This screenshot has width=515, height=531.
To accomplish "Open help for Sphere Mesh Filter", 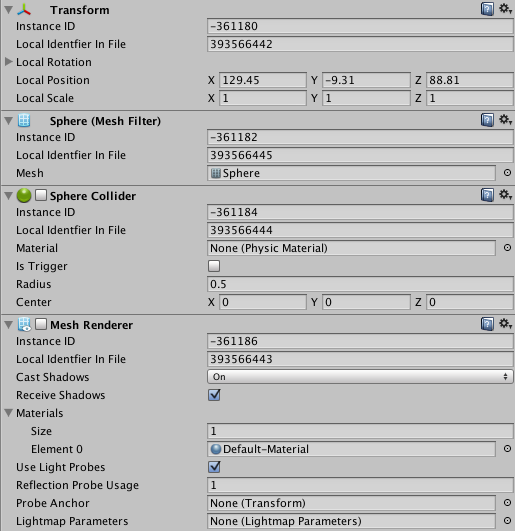I will coord(487,120).
